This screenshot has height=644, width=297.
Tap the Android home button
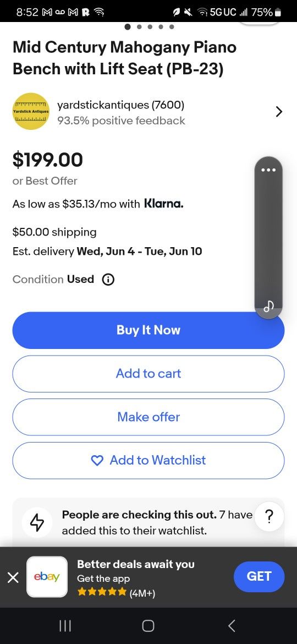point(148,625)
